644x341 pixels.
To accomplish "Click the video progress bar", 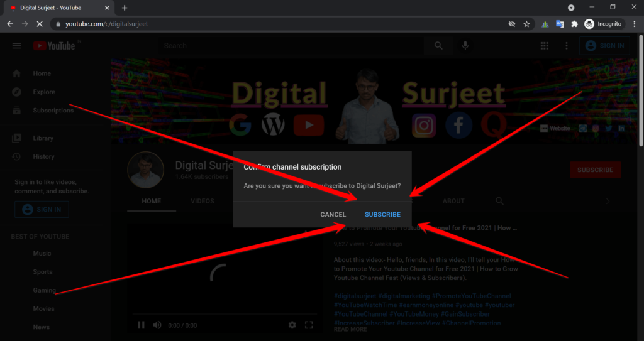I will [x=225, y=315].
